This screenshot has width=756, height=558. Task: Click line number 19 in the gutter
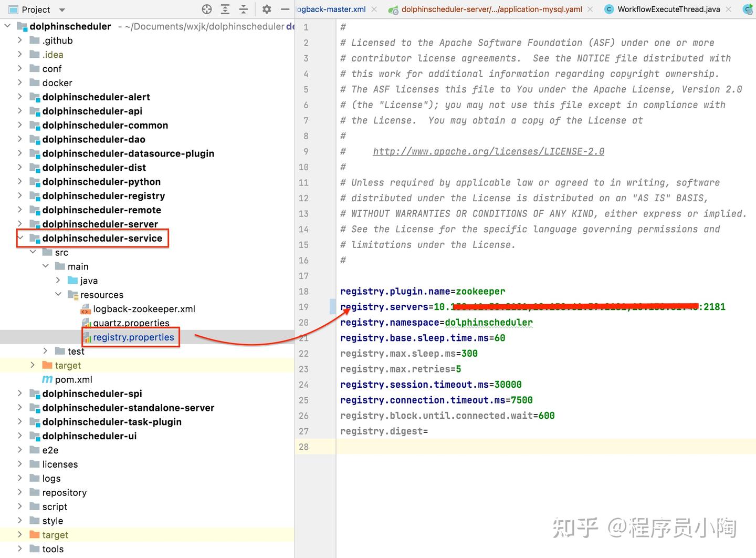303,307
